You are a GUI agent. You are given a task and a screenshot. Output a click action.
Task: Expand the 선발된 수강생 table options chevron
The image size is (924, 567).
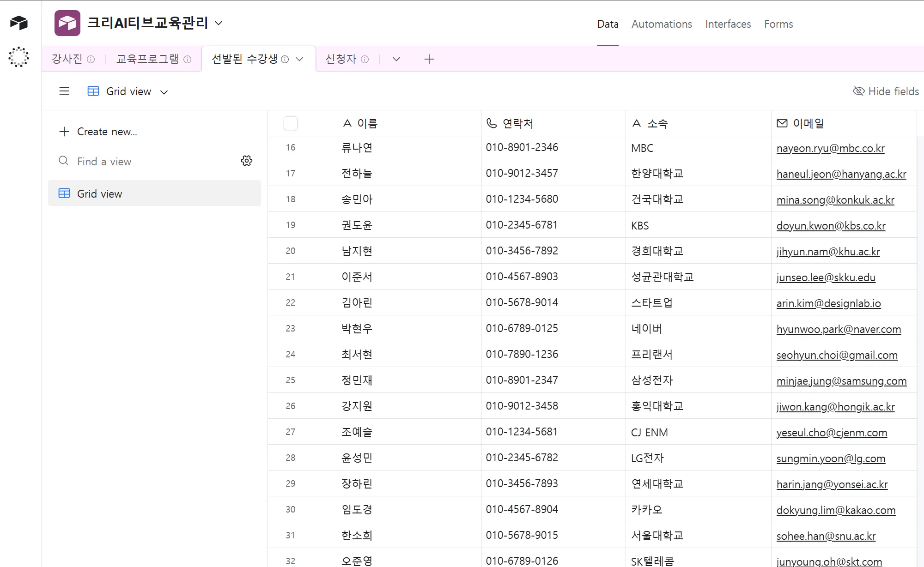[x=299, y=59]
